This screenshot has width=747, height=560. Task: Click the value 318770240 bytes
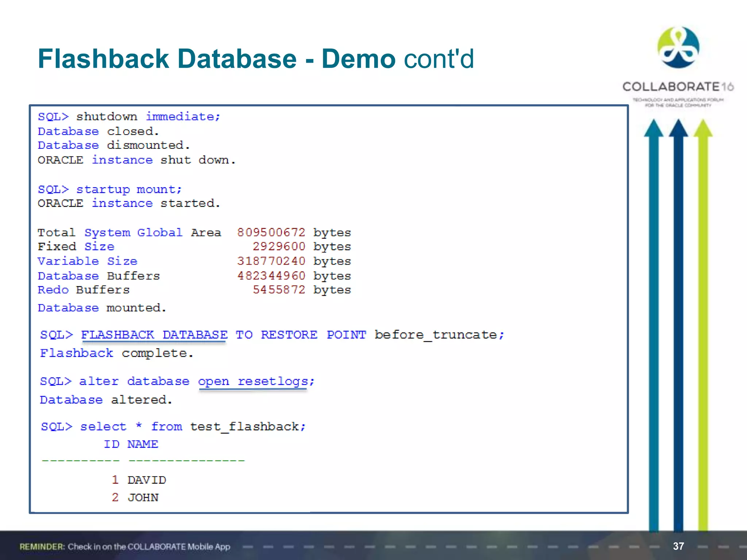tap(294, 261)
